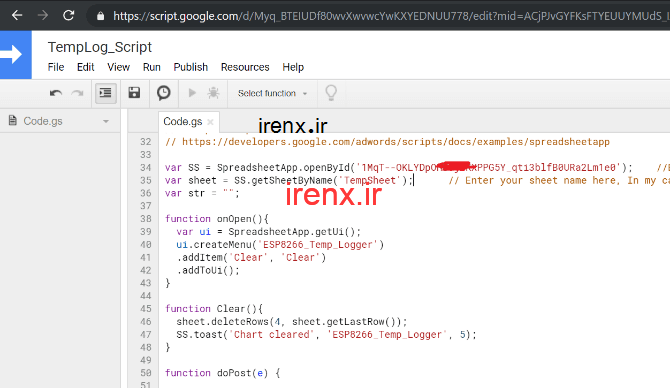Go forward with the browser forward arrow
The width and height of the screenshot is (670, 388).
click(x=43, y=16)
